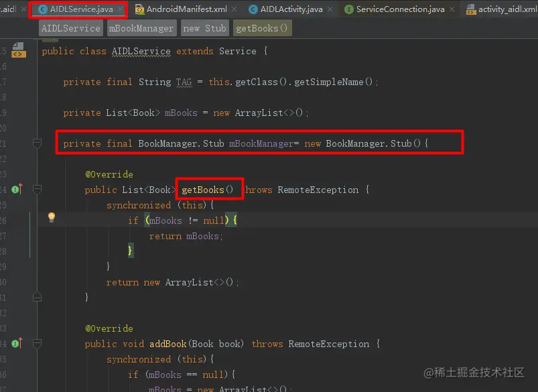Click the implements-method gutter icon beside addBook
The width and height of the screenshot is (538, 392).
click(x=17, y=343)
